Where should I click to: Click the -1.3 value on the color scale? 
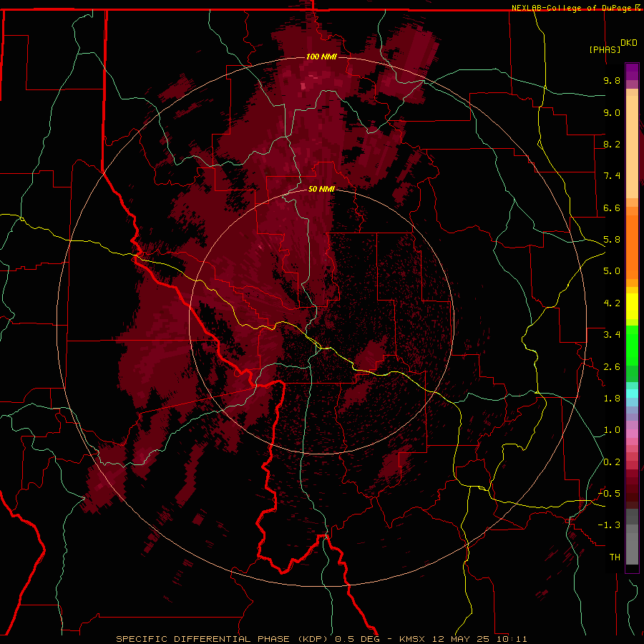coord(609,525)
